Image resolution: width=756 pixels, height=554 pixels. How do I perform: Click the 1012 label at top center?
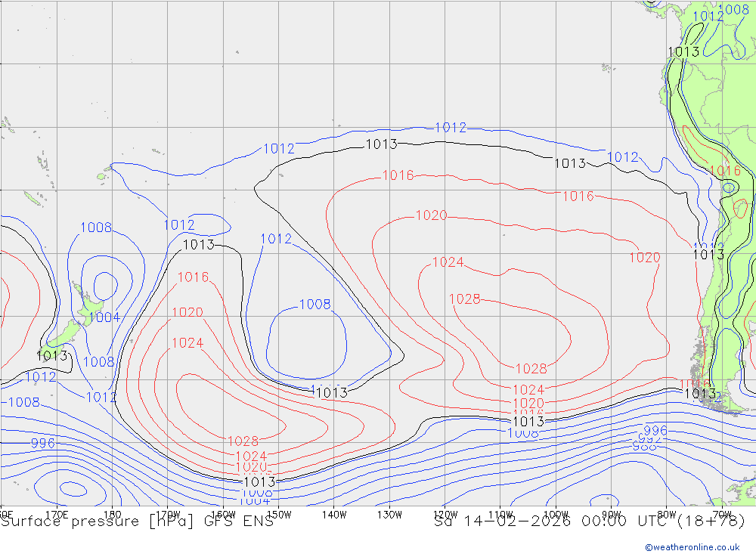click(x=451, y=128)
